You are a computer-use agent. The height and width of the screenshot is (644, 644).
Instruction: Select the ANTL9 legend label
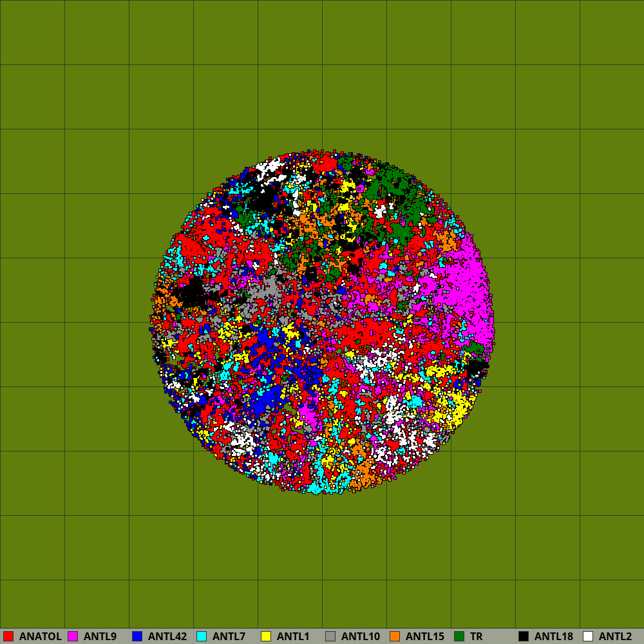pos(100,637)
